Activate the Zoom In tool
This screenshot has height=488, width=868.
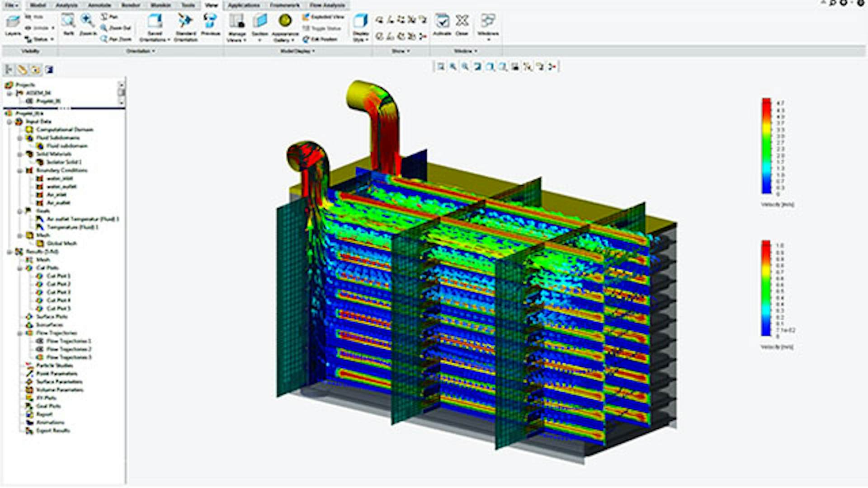pos(86,20)
